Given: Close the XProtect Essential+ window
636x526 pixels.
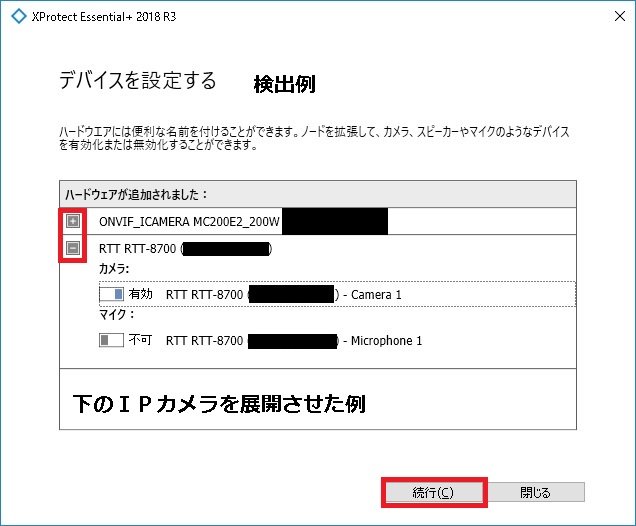Looking at the screenshot, I should (x=620, y=16).
